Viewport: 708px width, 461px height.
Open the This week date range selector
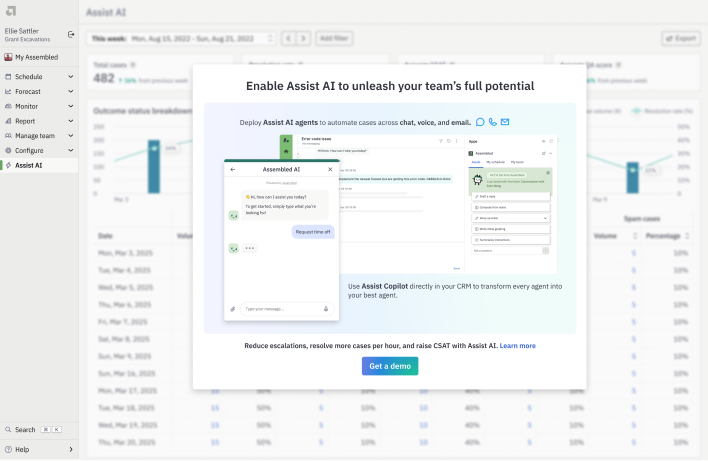pyautogui.click(x=182, y=39)
